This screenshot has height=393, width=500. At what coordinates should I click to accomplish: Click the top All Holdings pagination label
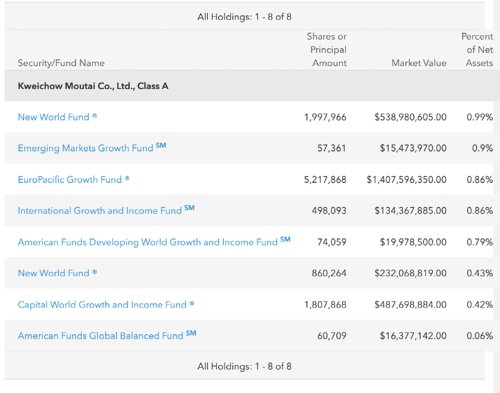coord(244,17)
